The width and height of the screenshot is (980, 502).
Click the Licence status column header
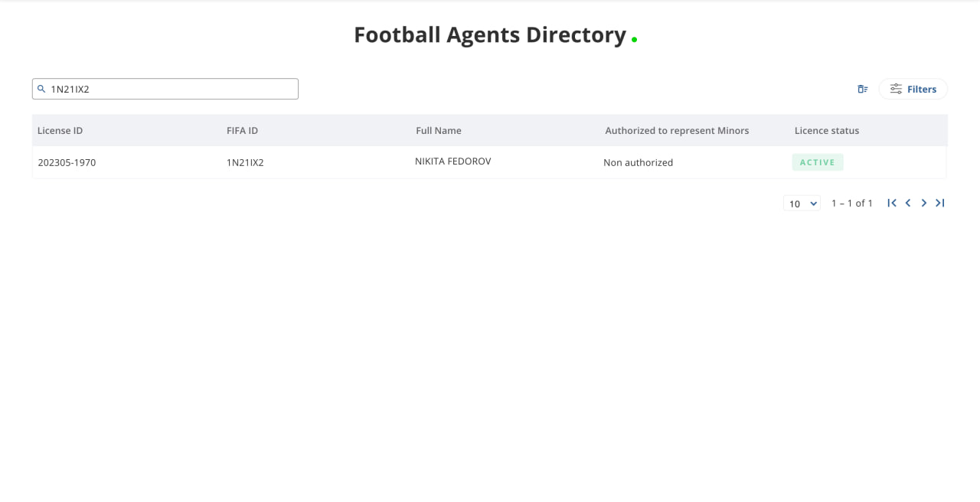[x=827, y=131]
